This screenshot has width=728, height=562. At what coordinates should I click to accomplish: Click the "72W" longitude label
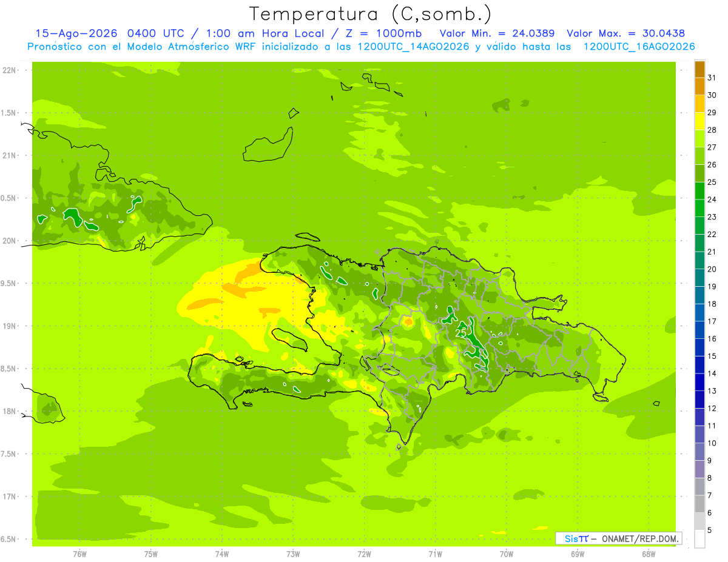(365, 554)
